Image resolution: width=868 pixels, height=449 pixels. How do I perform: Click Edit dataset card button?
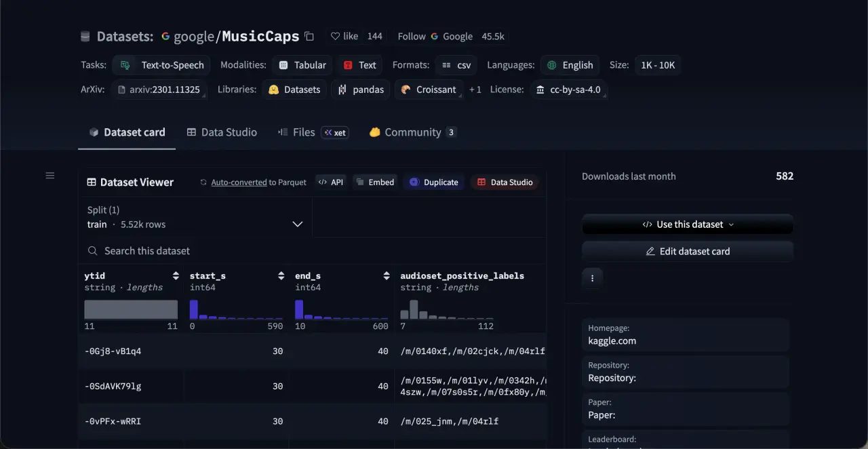[688, 252]
